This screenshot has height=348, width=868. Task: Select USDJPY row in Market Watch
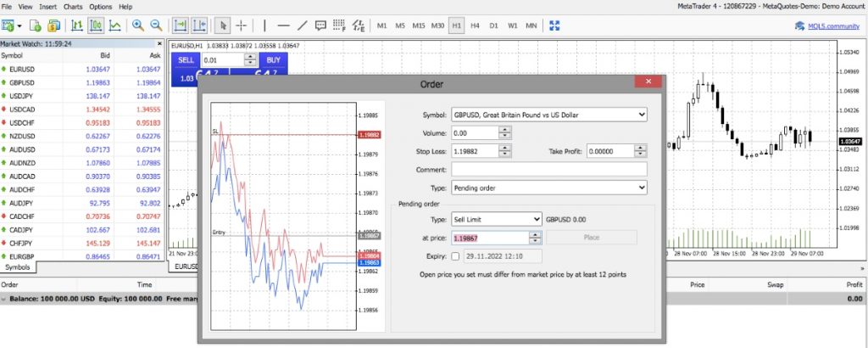coord(82,96)
